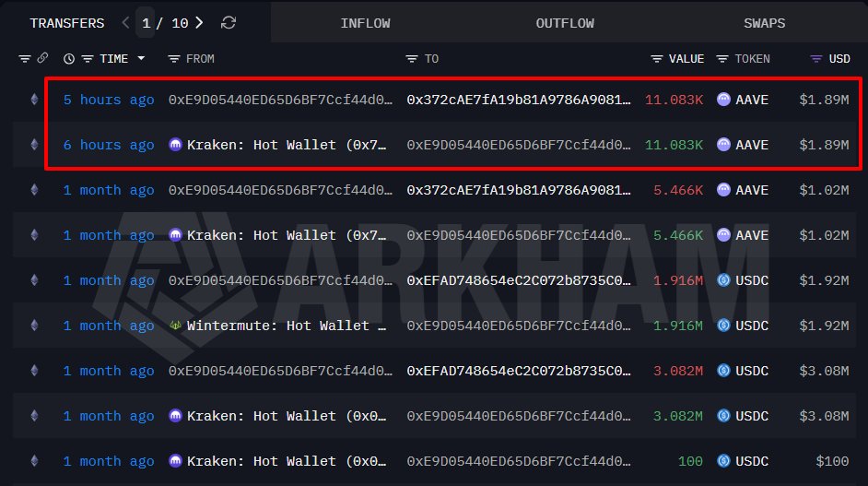
Task: Open Wintermute Hot Wallet entity
Action: (287, 326)
